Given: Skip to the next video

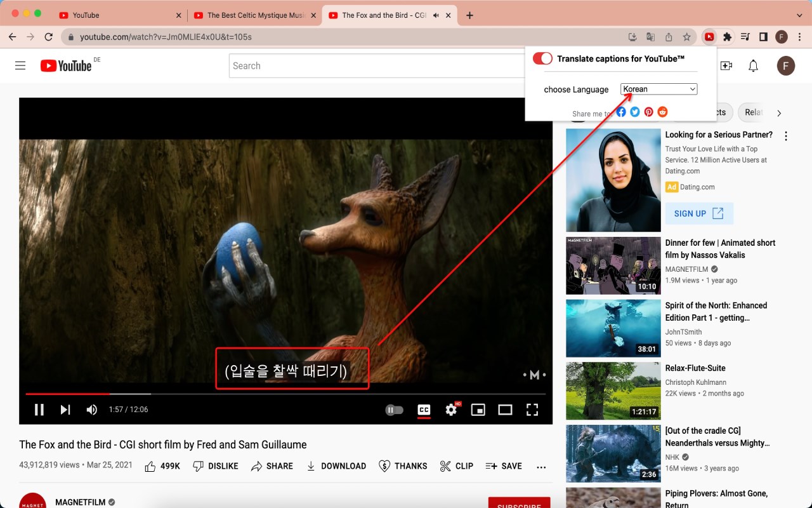Looking at the screenshot, I should (65, 410).
